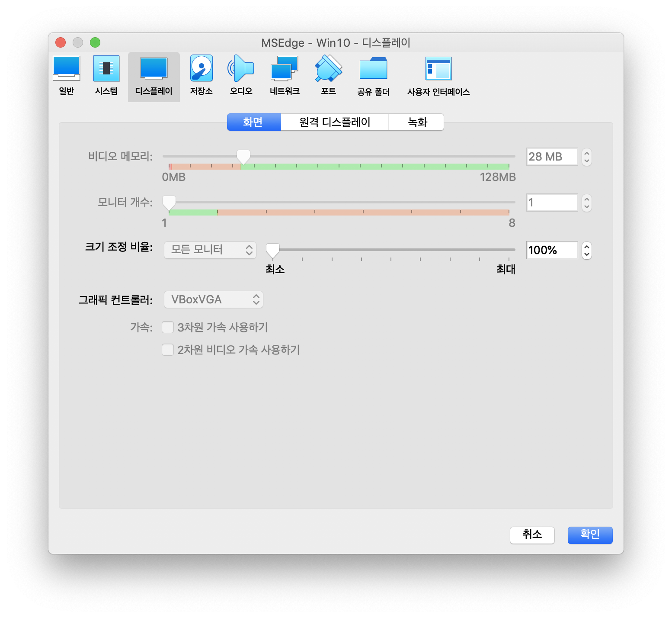
Task: Expand the 모든 모니터 dropdown
Action: 210,250
